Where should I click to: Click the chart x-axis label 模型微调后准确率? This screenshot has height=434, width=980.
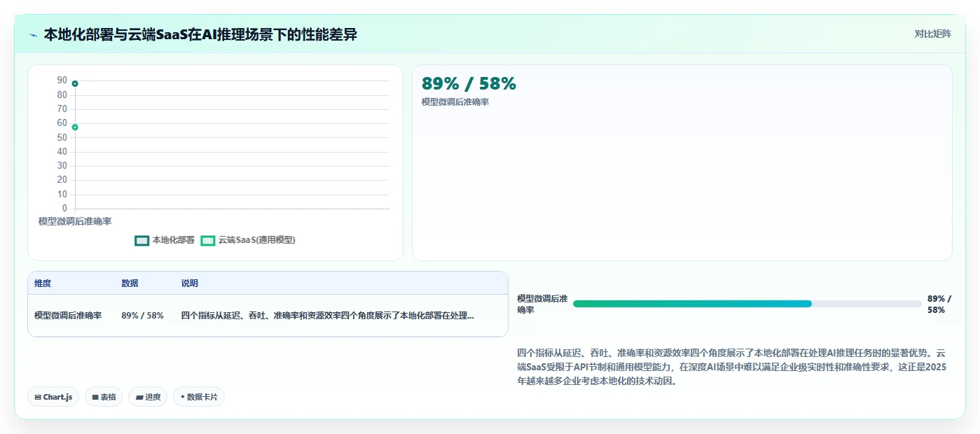coord(75,221)
